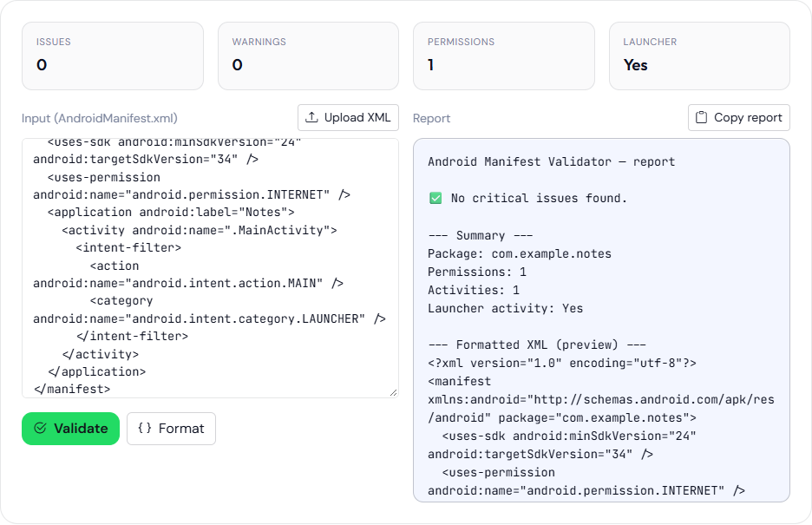812x525 pixels.
Task: Click '</activity>' line in input
Action: tap(101, 354)
